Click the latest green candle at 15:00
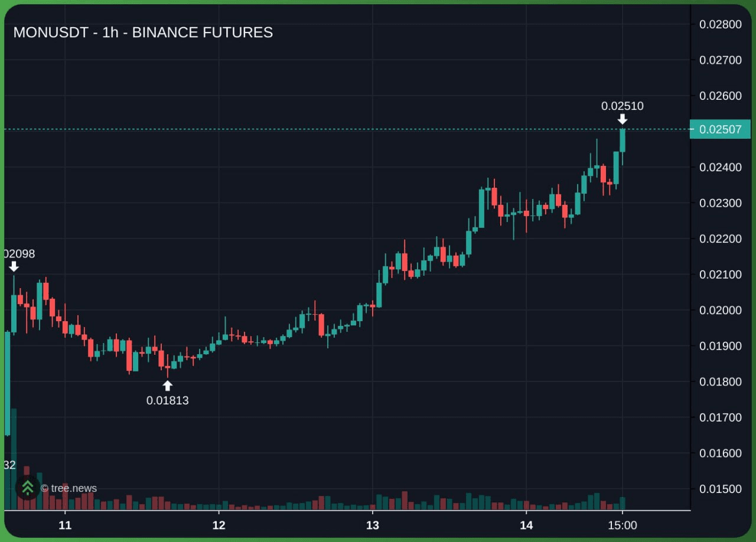 point(623,141)
